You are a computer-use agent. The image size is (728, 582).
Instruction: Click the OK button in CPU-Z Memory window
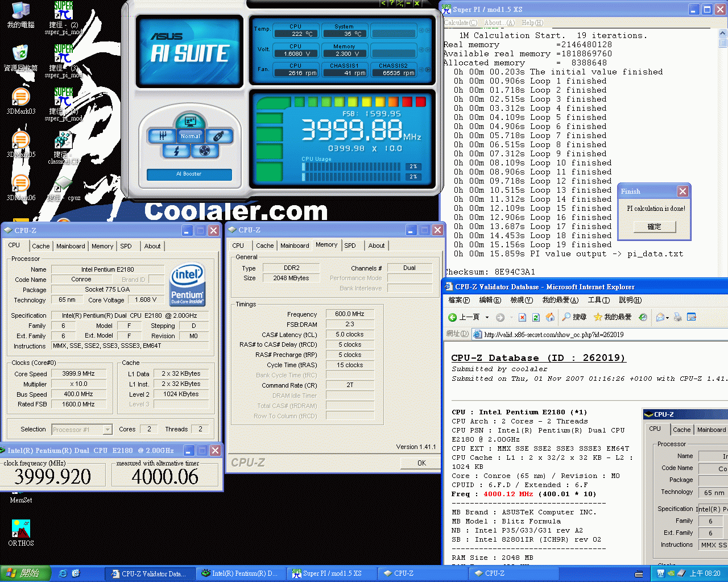pos(421,463)
